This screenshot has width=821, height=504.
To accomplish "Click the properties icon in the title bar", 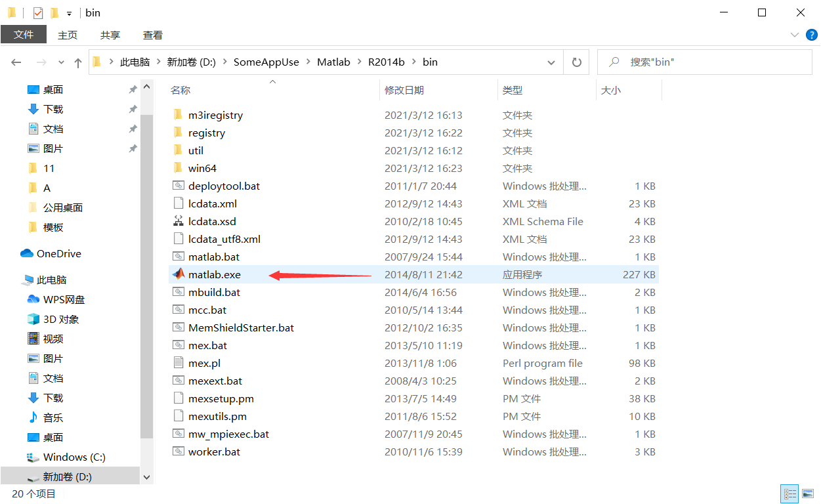I will click(38, 12).
